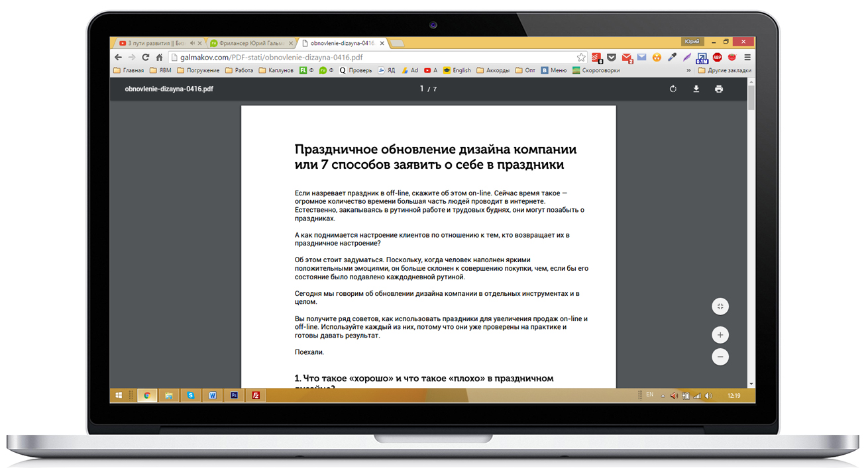Click the user profile «Юрий» button
This screenshot has height=468, width=868.
point(692,42)
